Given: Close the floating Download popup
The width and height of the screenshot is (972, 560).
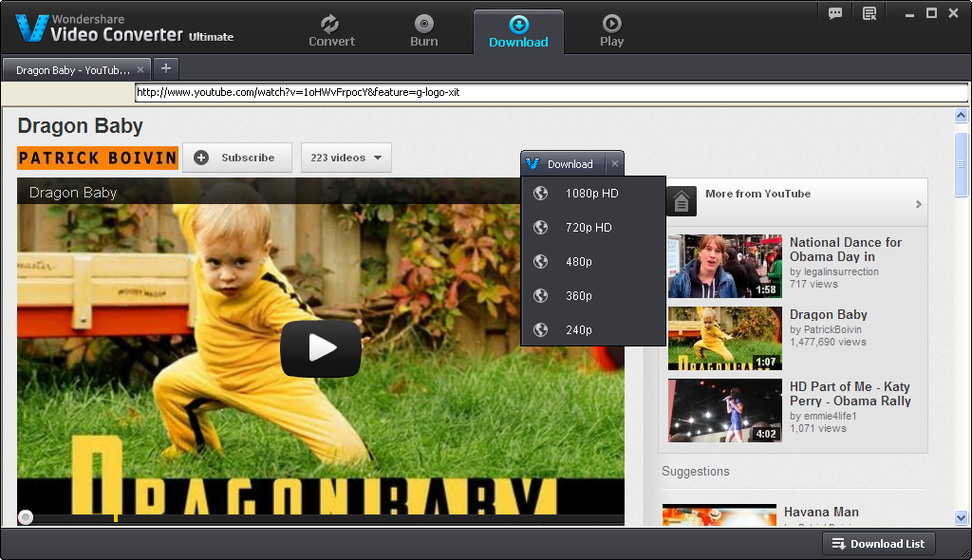Looking at the screenshot, I should click(614, 164).
